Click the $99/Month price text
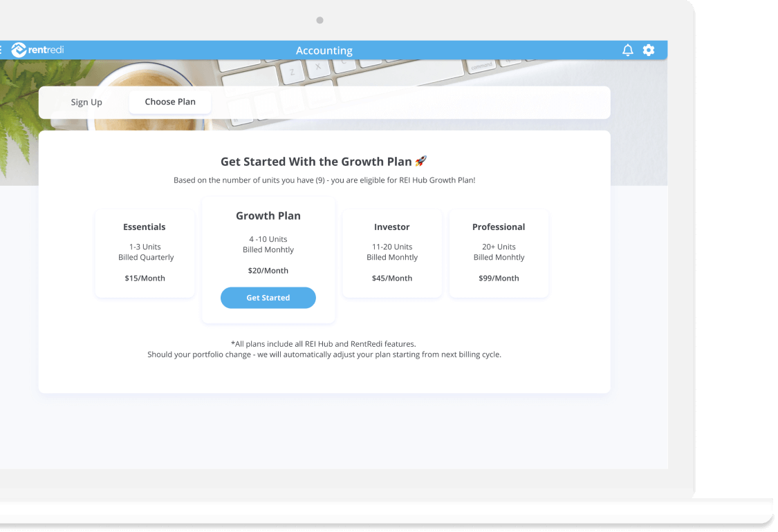 click(x=499, y=278)
